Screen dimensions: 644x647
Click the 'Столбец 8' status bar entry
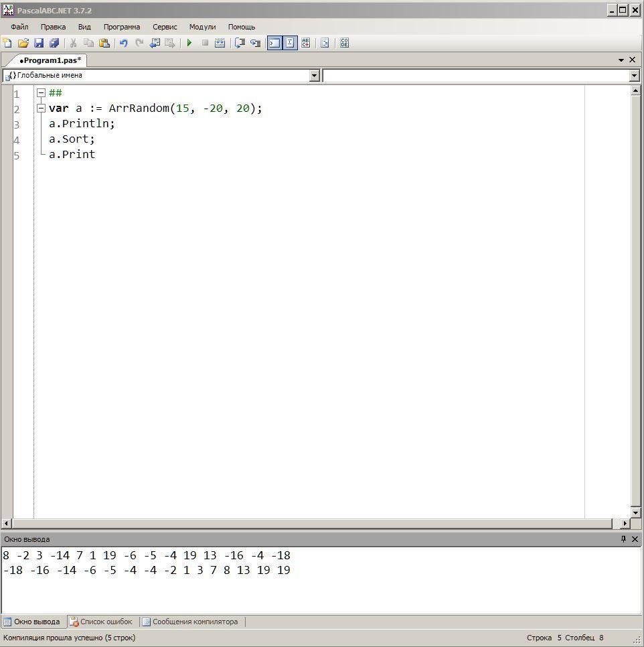(x=584, y=638)
